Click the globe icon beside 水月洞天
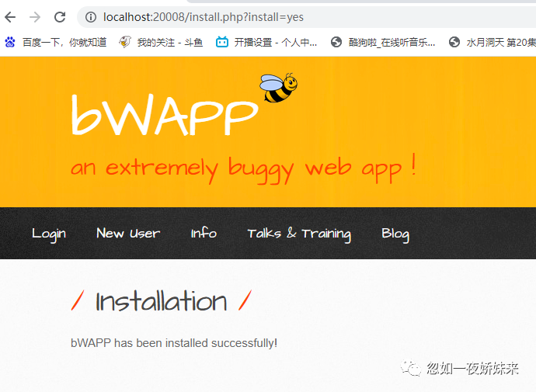 (454, 42)
